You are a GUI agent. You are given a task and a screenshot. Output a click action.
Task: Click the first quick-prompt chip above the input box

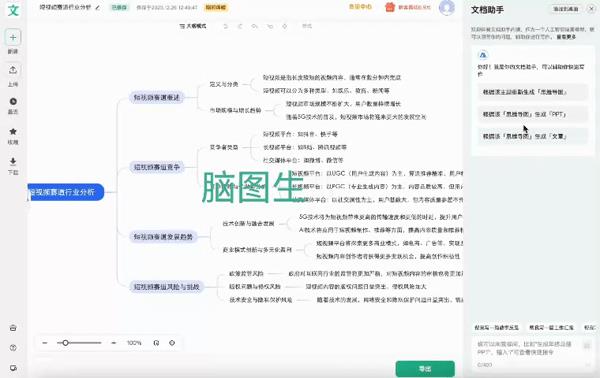pos(496,328)
